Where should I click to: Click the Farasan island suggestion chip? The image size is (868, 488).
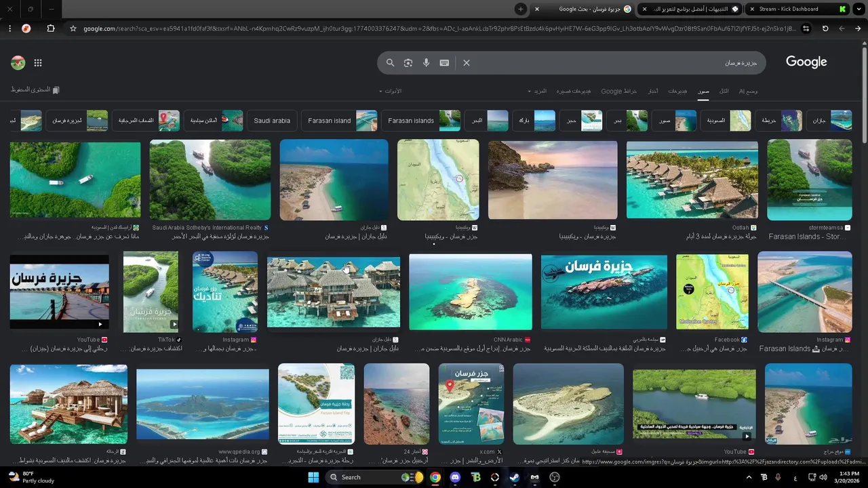point(339,121)
